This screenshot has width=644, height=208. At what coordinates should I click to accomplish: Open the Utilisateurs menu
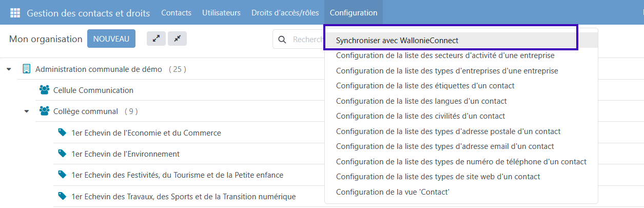click(x=221, y=13)
